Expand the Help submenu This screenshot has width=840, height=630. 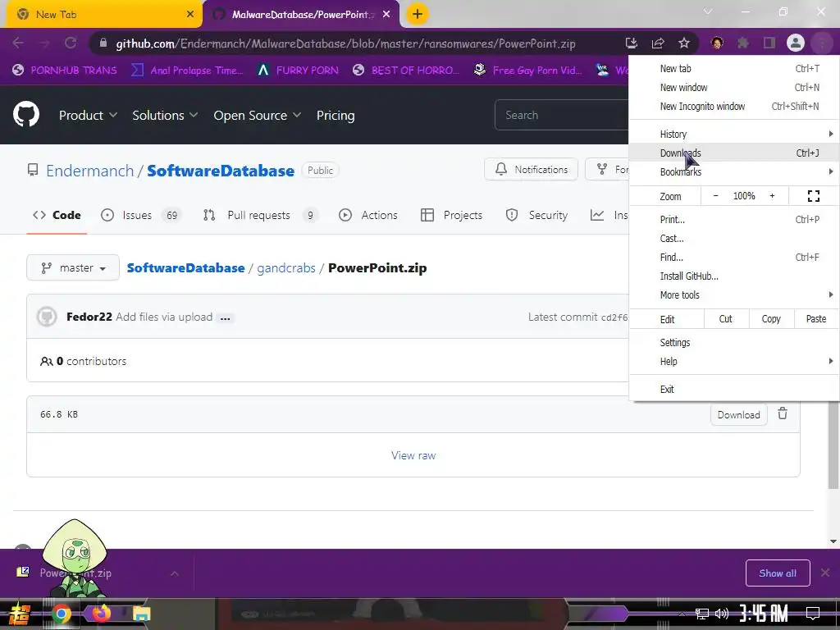click(x=734, y=361)
